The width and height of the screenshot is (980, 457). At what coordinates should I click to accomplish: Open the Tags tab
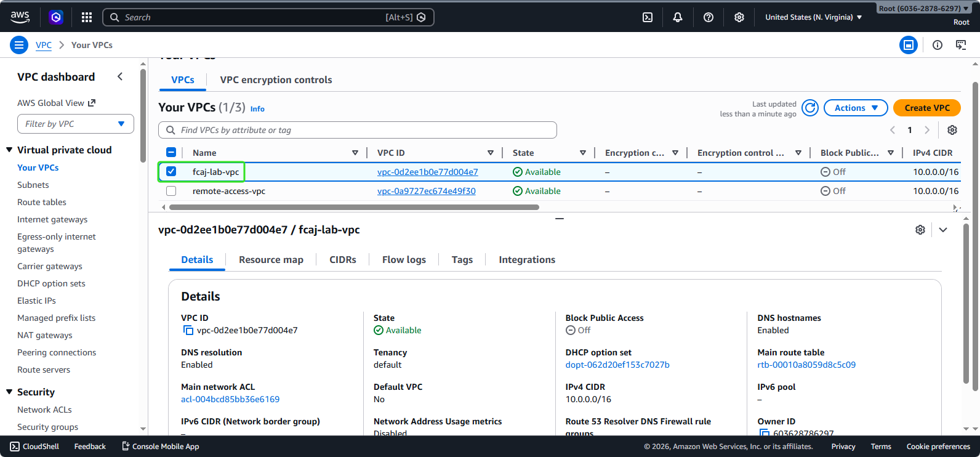pos(462,260)
